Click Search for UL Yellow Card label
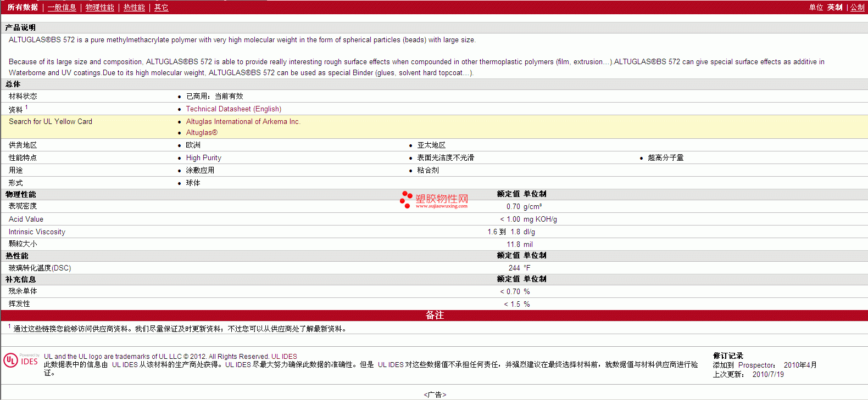The width and height of the screenshot is (868, 400). point(51,122)
